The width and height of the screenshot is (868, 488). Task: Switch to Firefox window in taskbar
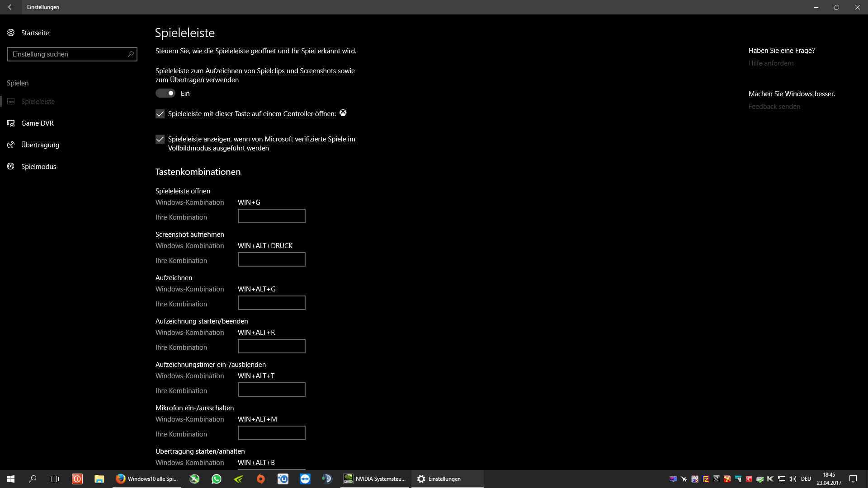click(147, 479)
